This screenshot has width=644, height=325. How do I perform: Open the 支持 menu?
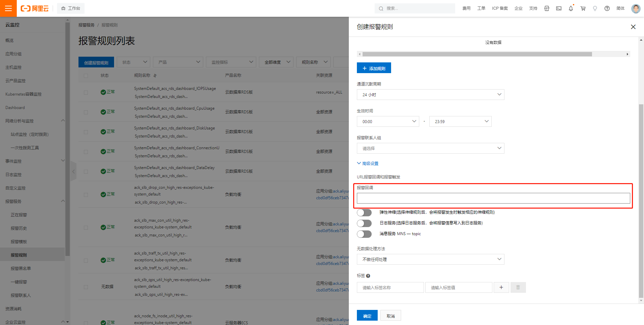tap(533, 8)
